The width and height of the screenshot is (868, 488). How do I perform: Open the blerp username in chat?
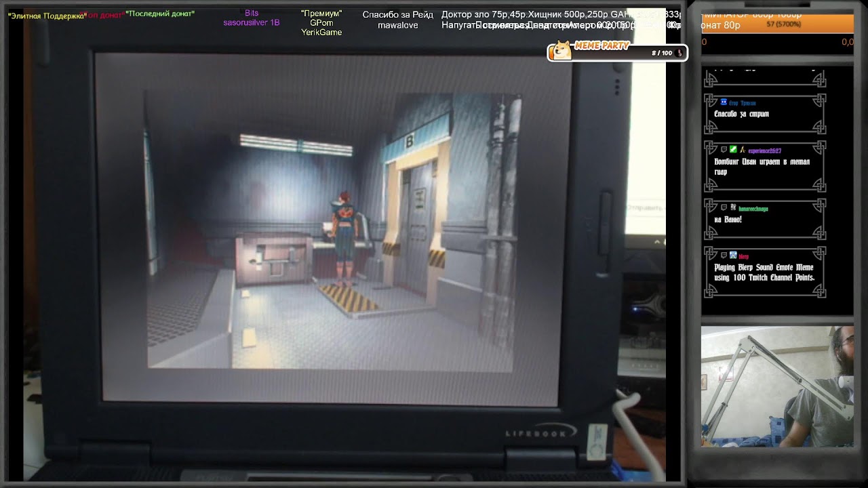coord(743,256)
